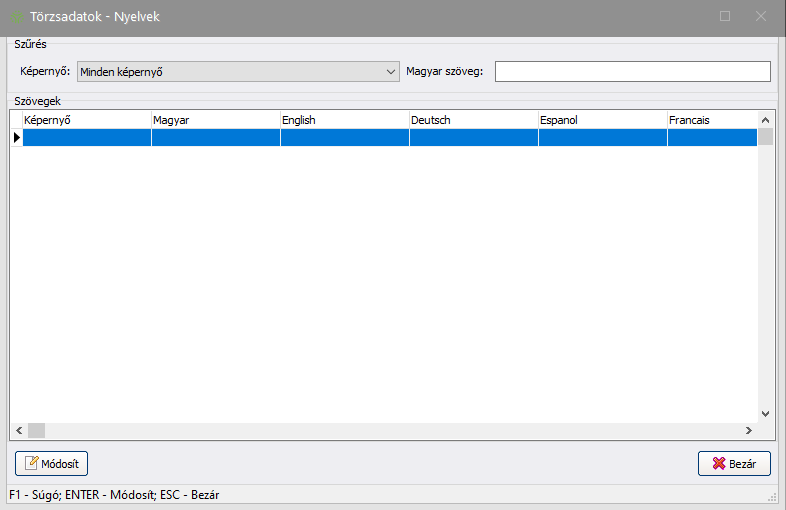Screen dimensions: 786x510
Task: Click the current row indicator arrow
Action: pyautogui.click(x=16, y=138)
